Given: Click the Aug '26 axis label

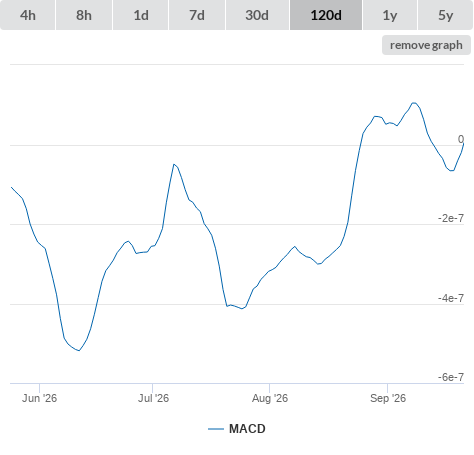Looking at the screenshot, I should tap(270, 398).
